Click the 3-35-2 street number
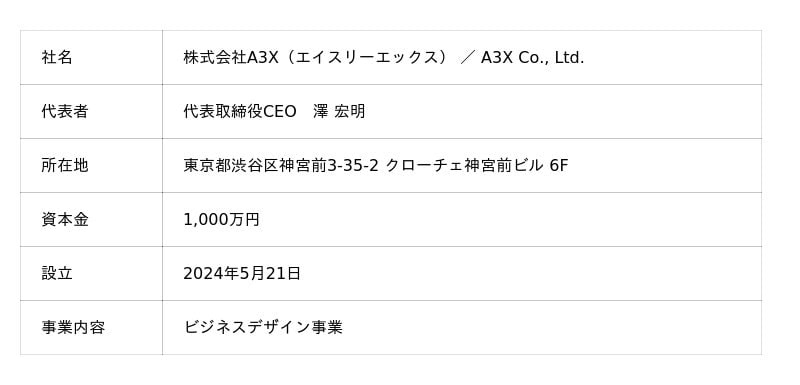Image resolution: width=800 pixels, height=385 pixels. [x=352, y=166]
